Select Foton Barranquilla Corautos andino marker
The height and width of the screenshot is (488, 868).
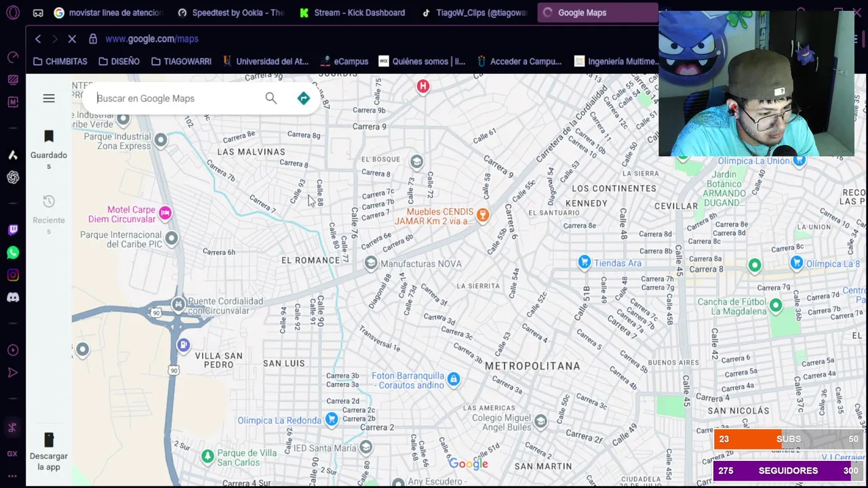454,380
